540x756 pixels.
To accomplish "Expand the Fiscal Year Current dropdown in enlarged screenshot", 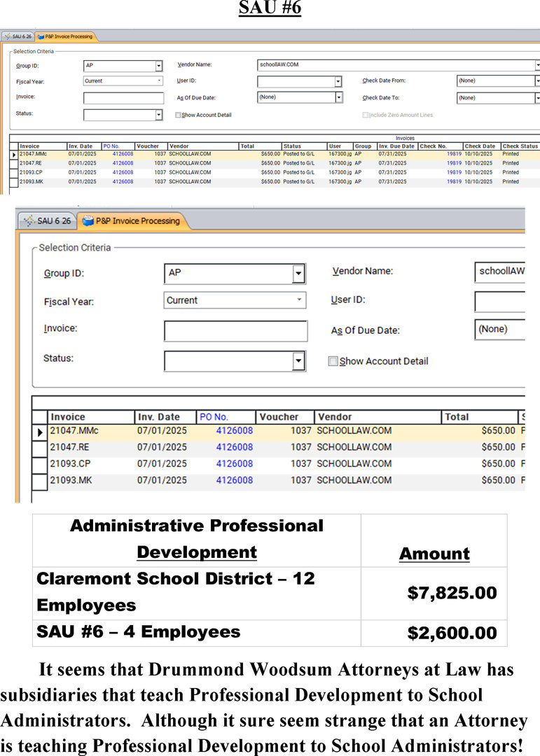I will (300, 300).
